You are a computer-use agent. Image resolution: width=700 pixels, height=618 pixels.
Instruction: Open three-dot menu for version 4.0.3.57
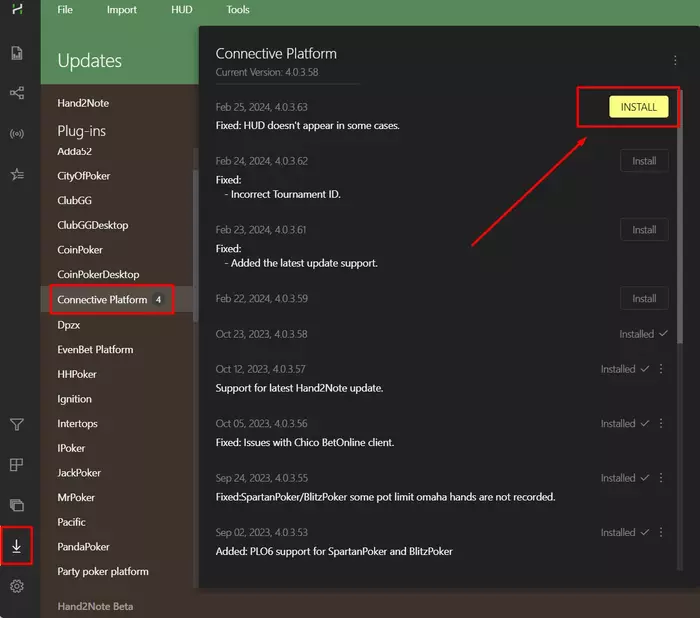661,369
